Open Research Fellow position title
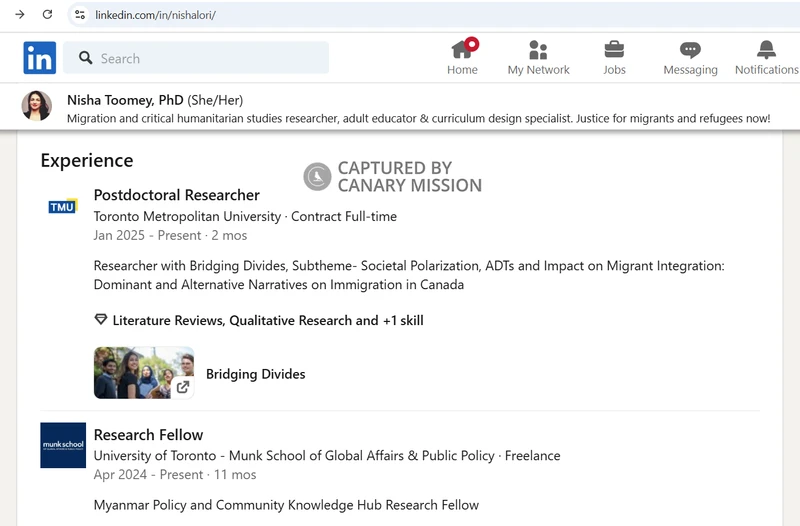 [x=148, y=435]
